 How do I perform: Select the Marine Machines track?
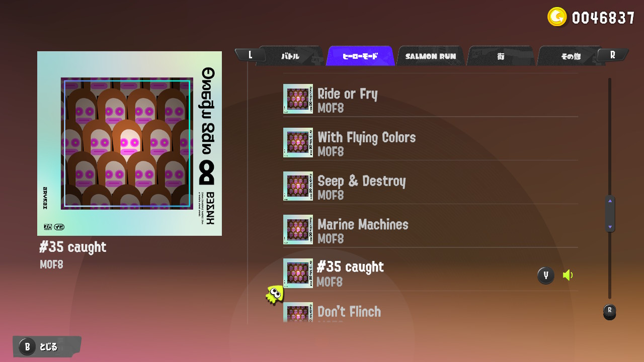click(x=430, y=230)
